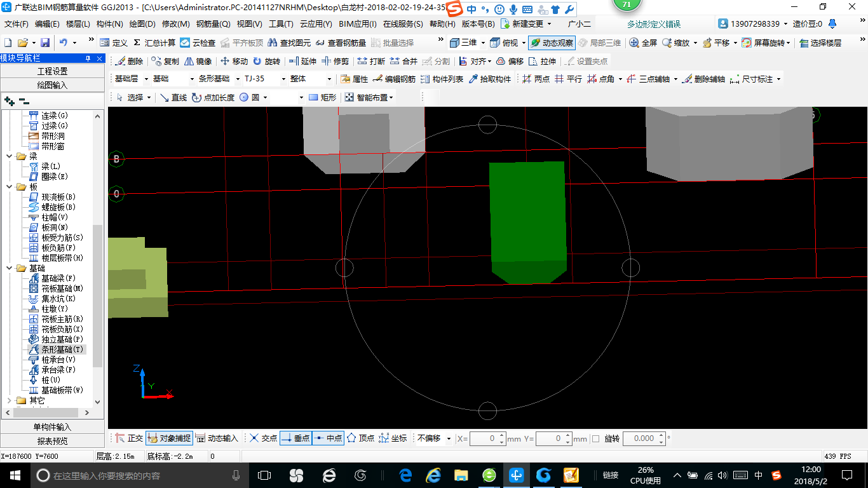Screen dimensions: 868x488
Task: Select the 直线 line drawing tool
Action: [x=173, y=97]
